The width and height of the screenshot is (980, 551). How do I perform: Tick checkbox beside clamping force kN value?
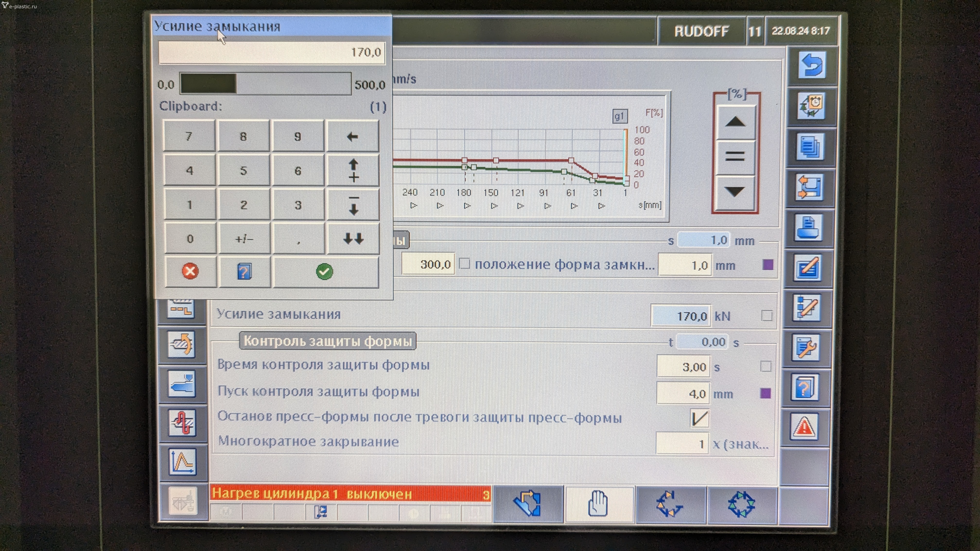click(x=767, y=316)
